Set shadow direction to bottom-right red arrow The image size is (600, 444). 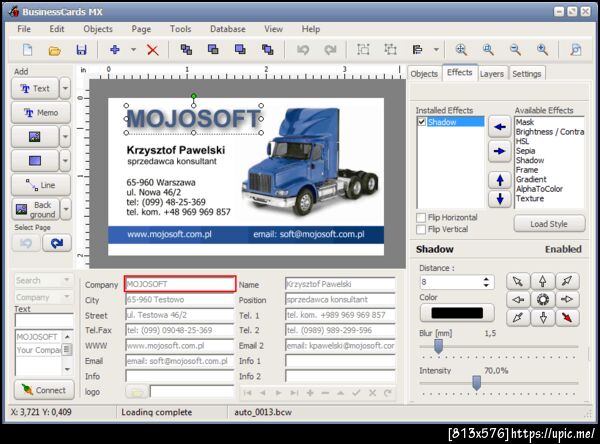[567, 318]
